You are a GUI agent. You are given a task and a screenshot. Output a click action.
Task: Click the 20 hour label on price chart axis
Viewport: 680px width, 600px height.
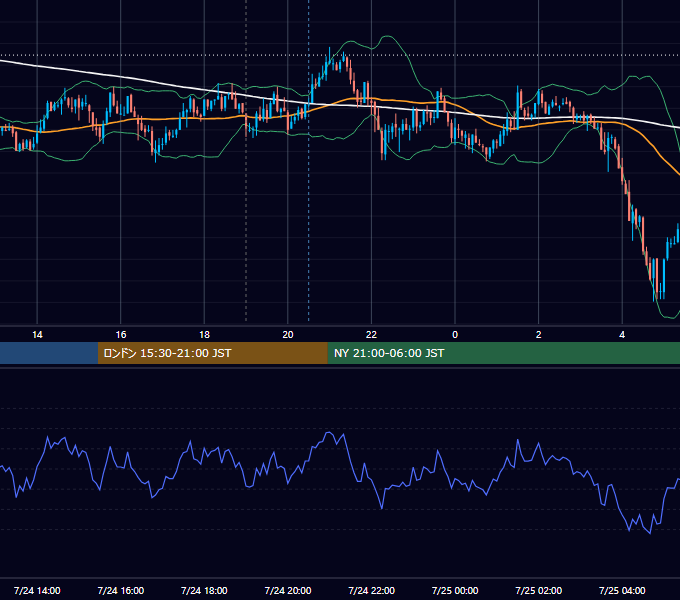coord(288,335)
